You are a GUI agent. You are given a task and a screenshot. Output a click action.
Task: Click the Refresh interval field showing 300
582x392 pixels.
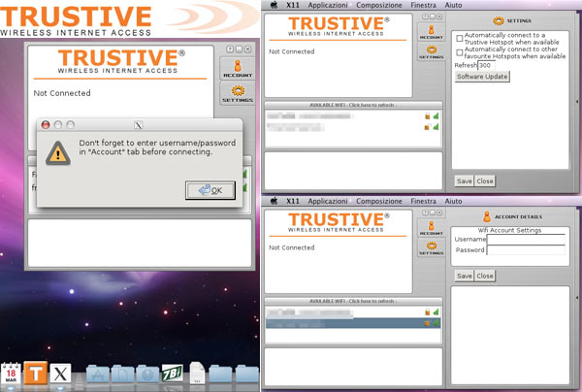(x=486, y=65)
